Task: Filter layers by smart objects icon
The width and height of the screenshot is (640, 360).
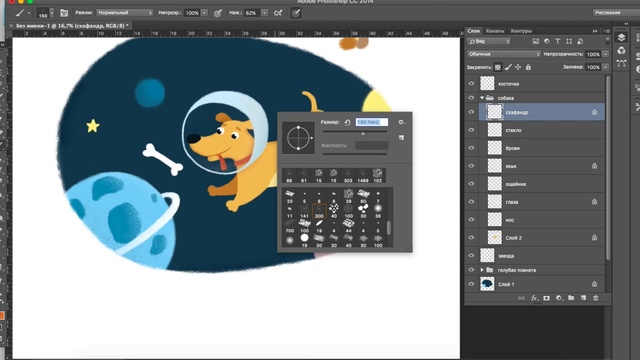Action: pos(580,41)
